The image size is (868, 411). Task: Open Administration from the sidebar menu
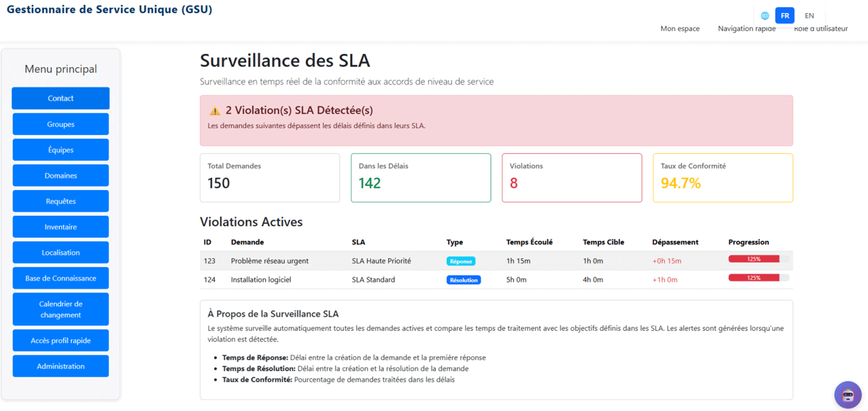(60, 366)
